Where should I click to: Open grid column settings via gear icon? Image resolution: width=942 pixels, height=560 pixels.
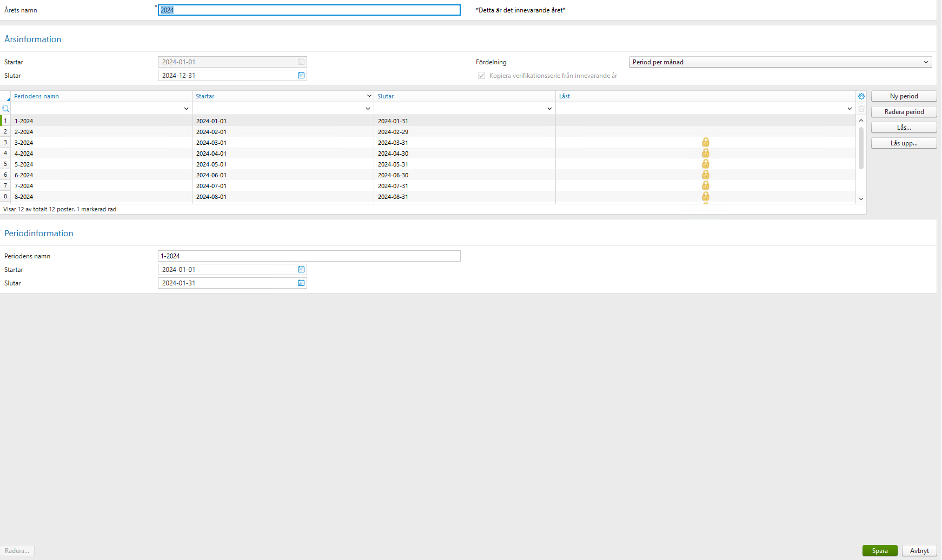point(861,96)
